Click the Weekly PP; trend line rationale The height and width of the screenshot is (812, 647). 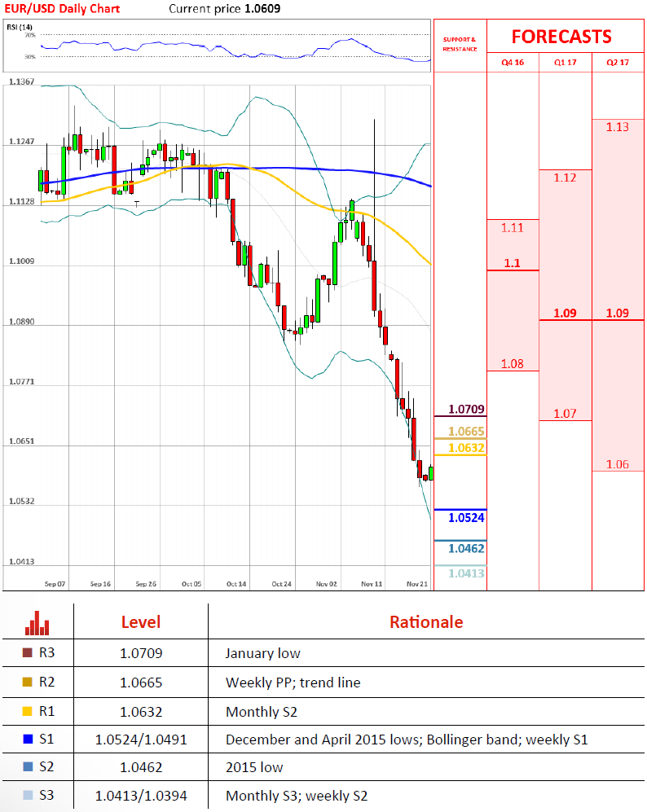(x=293, y=683)
